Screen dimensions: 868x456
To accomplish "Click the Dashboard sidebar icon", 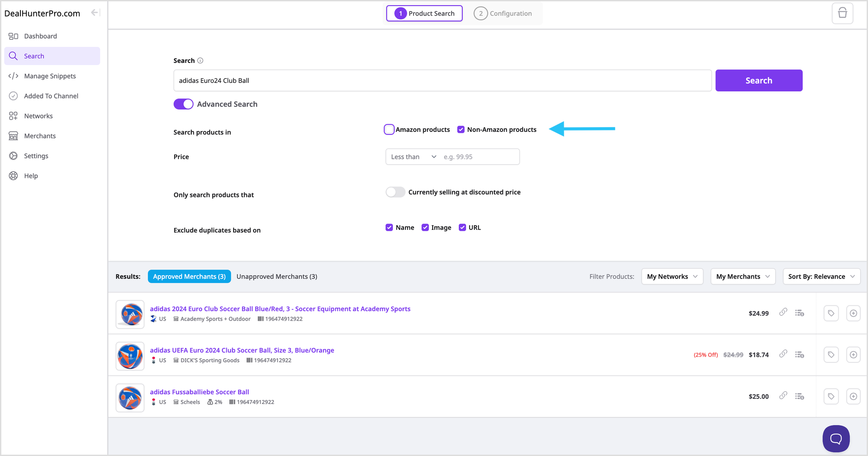I will tap(13, 36).
